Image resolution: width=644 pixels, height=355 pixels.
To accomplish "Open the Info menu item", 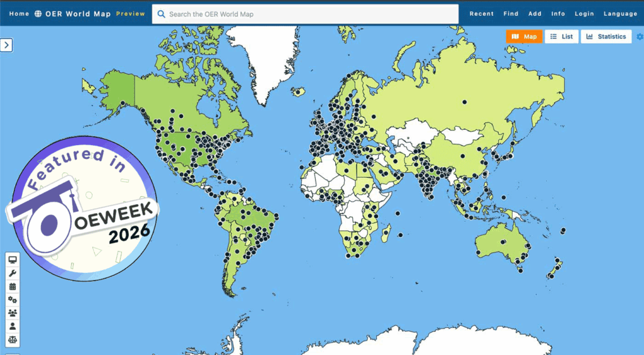I will click(558, 14).
